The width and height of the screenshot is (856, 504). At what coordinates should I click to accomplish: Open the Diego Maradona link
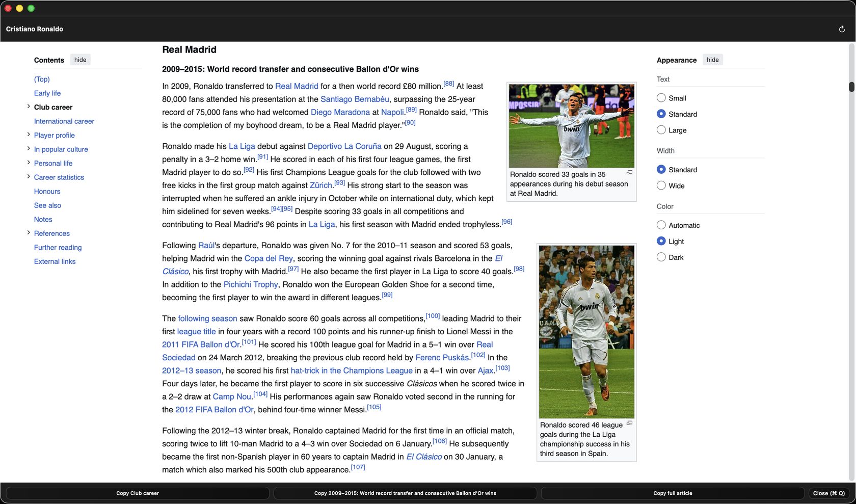coord(340,112)
